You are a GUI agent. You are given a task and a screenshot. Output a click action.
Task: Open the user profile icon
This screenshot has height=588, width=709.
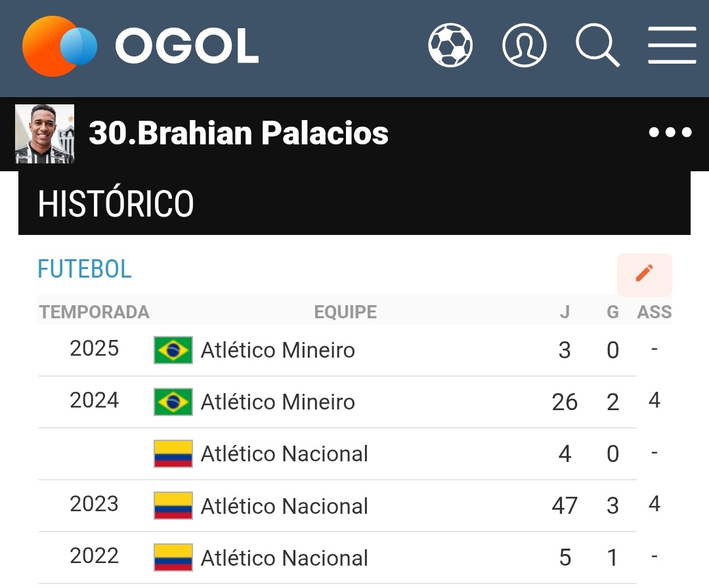point(525,45)
